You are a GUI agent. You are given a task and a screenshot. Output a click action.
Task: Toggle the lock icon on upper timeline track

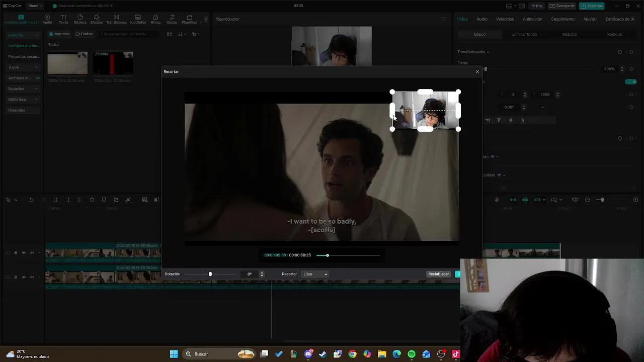(16, 252)
